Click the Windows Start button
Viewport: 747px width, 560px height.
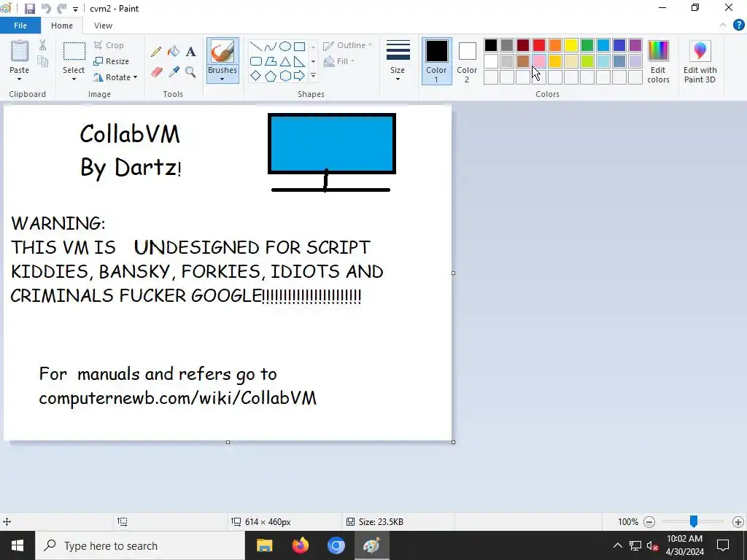18,545
